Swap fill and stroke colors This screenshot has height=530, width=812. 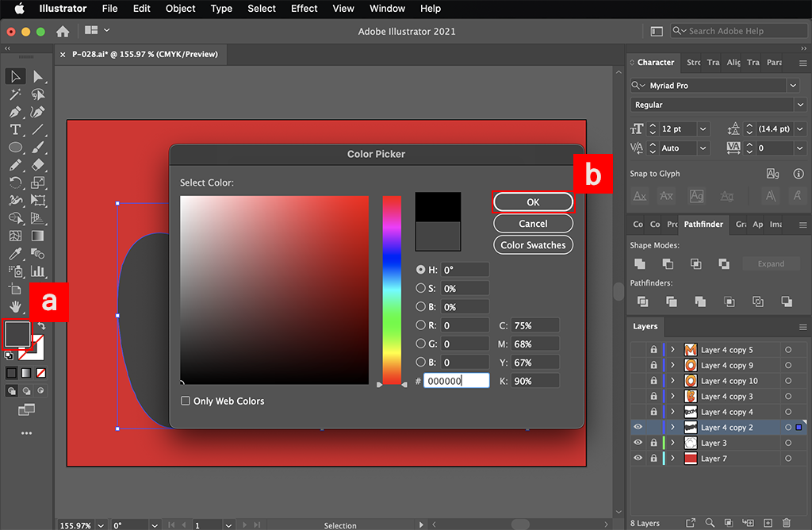pyautogui.click(x=41, y=326)
